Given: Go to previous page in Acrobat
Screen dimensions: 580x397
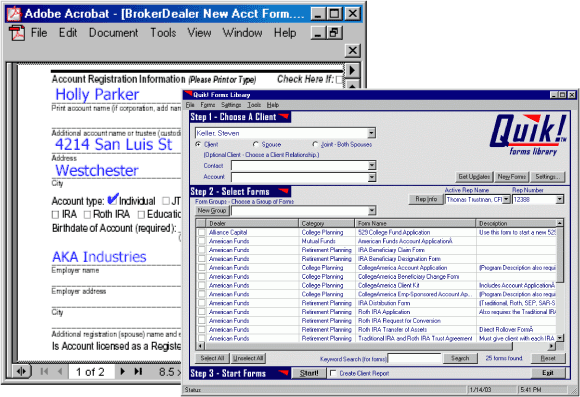Looking at the screenshot, I should [x=60, y=371].
